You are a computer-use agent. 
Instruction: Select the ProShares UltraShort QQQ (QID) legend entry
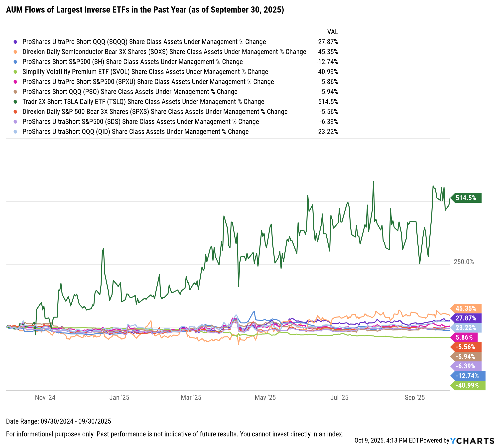[x=135, y=132]
